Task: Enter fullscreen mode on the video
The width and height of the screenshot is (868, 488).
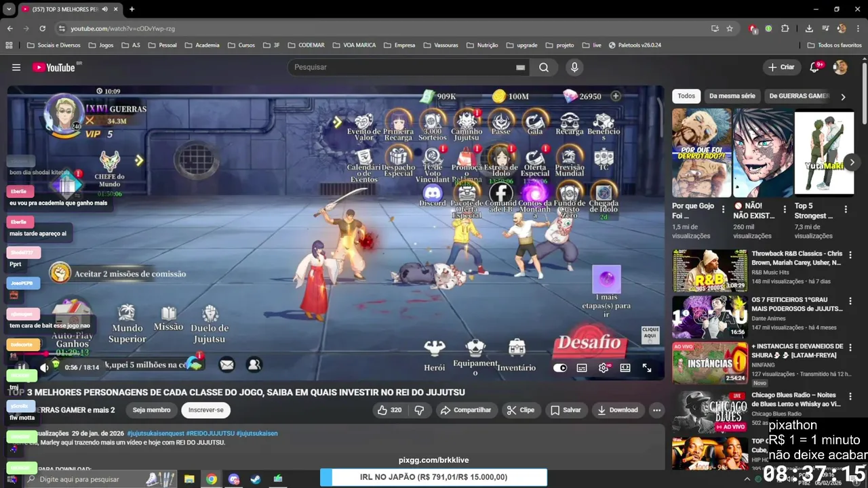Action: (647, 367)
